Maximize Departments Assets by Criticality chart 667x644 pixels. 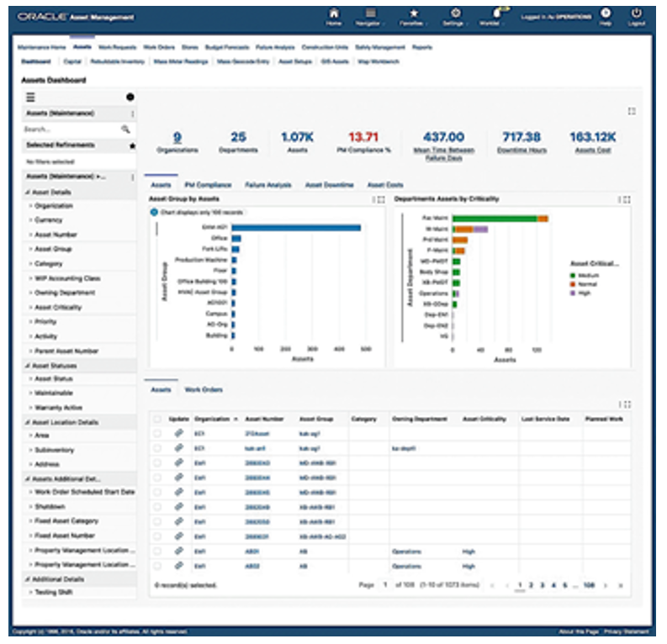click(627, 199)
